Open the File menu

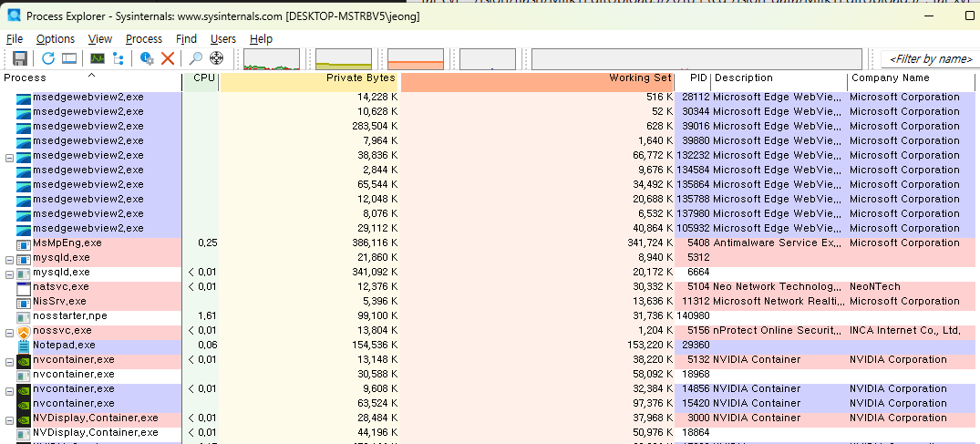tap(15, 39)
